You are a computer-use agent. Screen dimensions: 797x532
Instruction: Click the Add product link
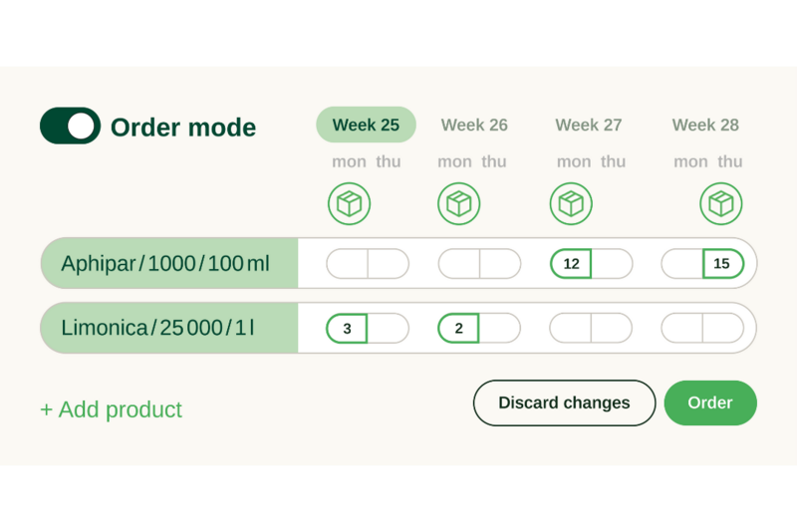(111, 409)
